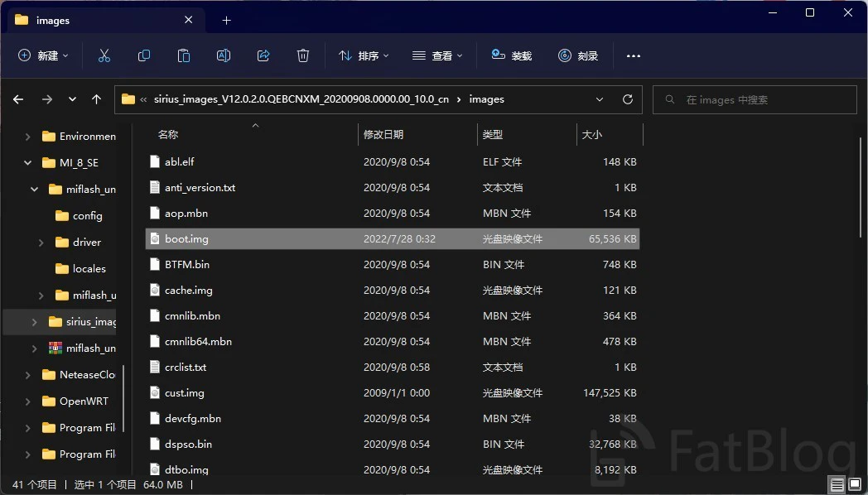Open recent locations chevron dropdown
The width and height of the screenshot is (868, 495).
(x=73, y=99)
